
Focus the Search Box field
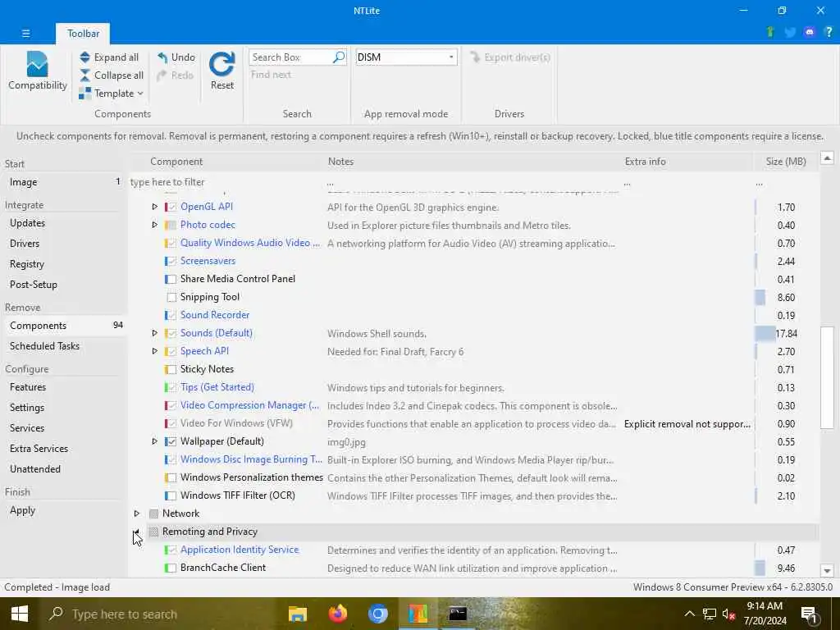point(291,57)
